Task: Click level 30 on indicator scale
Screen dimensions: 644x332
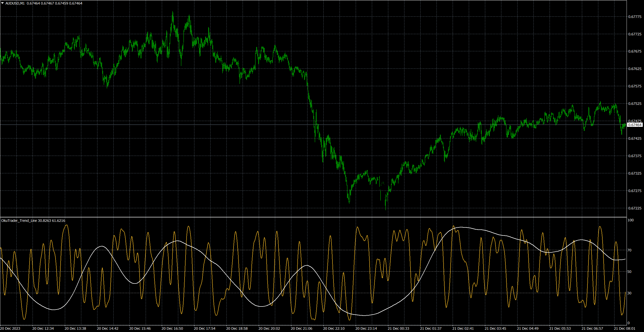Action: [629, 293]
